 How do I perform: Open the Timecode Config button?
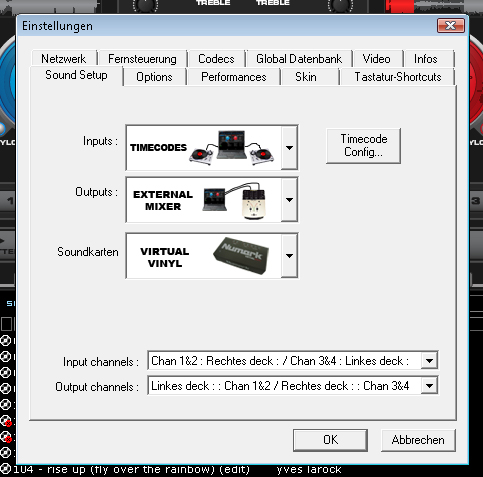(x=363, y=146)
